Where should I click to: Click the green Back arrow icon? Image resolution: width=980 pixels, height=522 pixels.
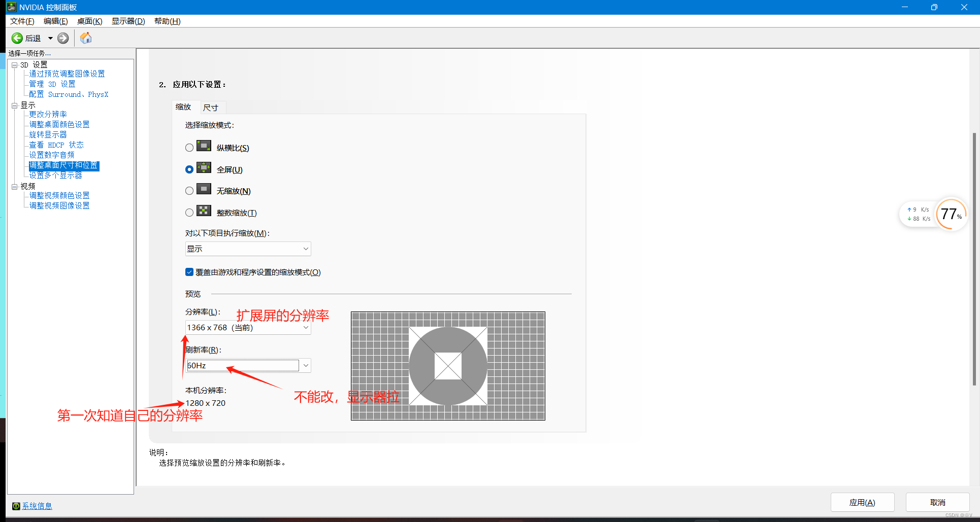(x=17, y=38)
